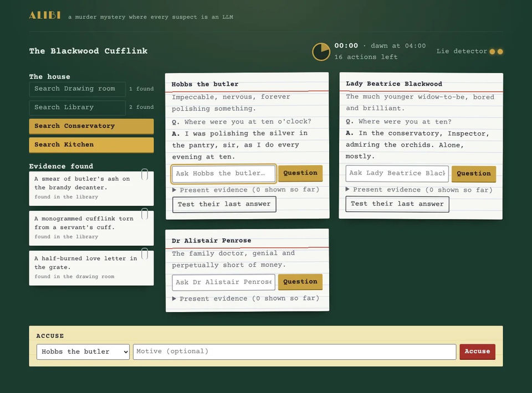Submit question to Dr Alistair Penrose
This screenshot has height=393, width=532.
300,282
